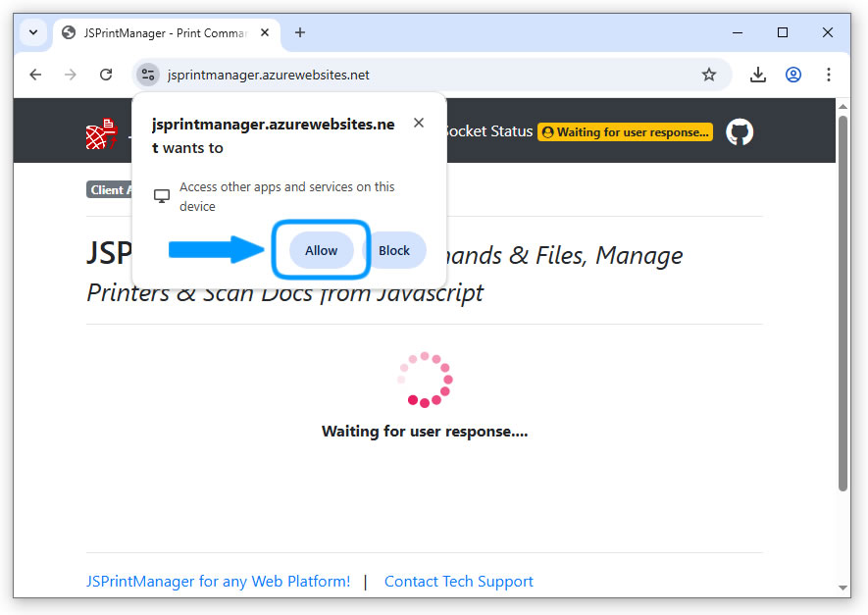This screenshot has height=615, width=868.
Task: Click the Block button in permission prompt
Action: [x=394, y=250]
